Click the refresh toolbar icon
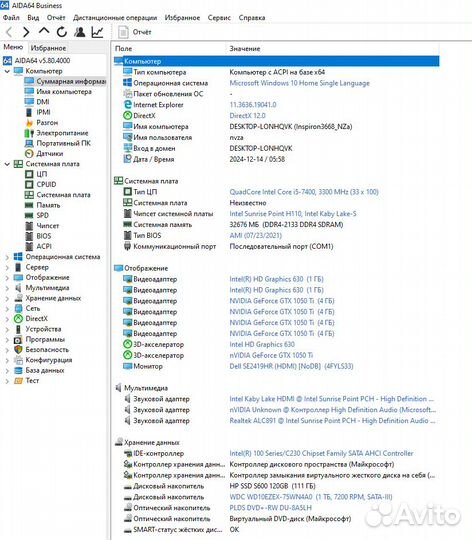 pyautogui.click(x=62, y=32)
